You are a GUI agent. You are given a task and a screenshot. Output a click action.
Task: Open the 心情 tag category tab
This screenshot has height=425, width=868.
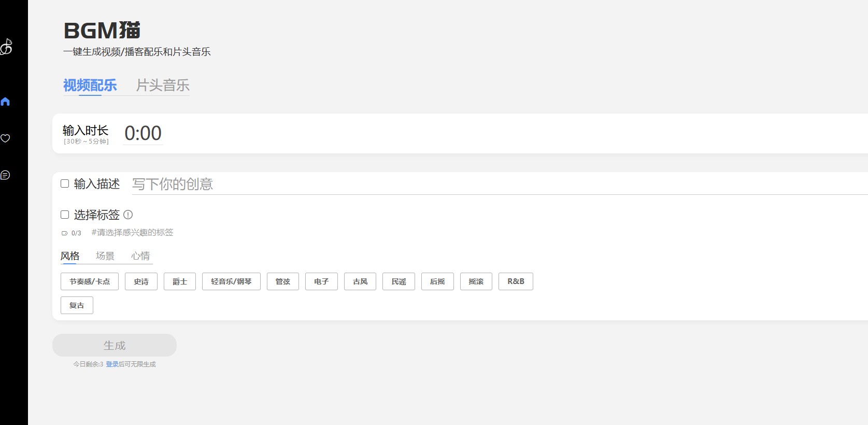coord(140,256)
